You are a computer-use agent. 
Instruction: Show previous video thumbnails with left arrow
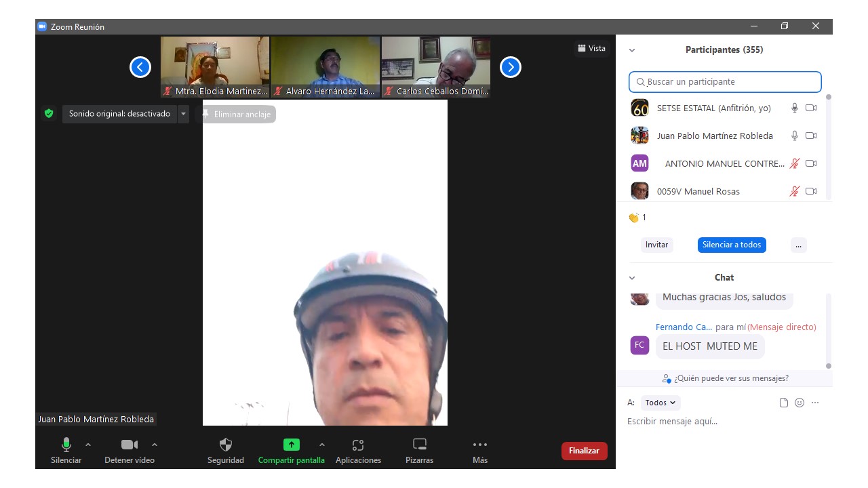pyautogui.click(x=140, y=67)
